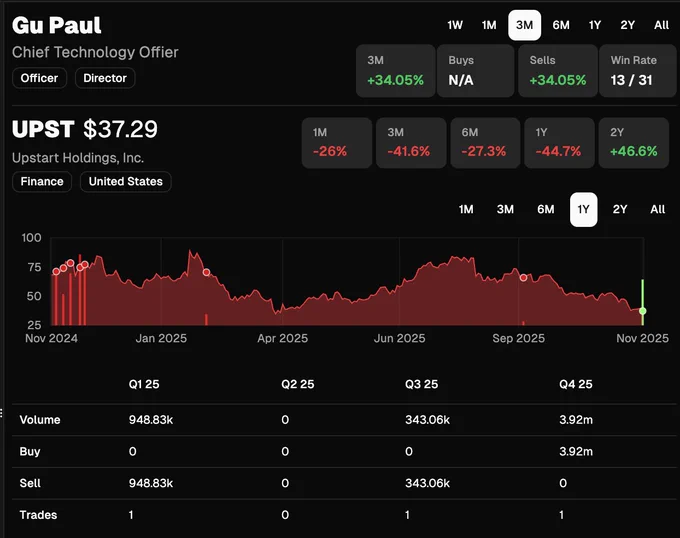Click sell marker near Sep 2025
The image size is (680, 538).
(523, 277)
